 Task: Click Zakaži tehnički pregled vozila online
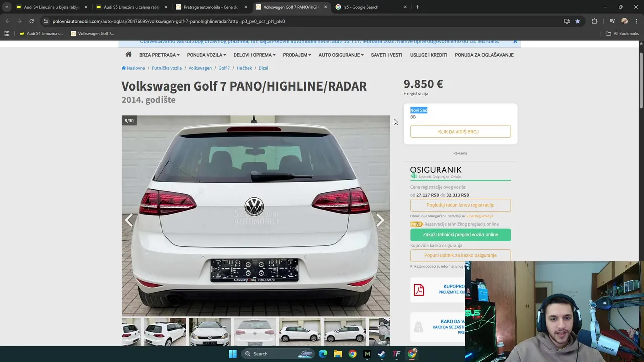pos(460,235)
